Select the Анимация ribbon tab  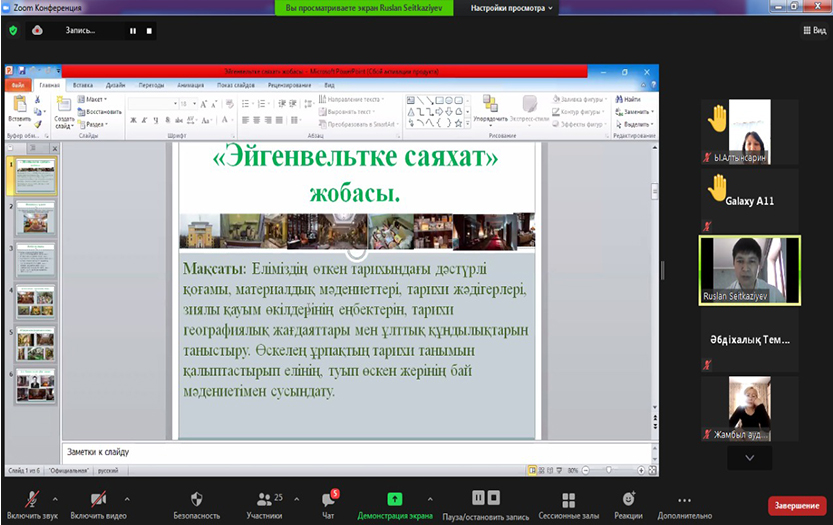pyautogui.click(x=190, y=86)
